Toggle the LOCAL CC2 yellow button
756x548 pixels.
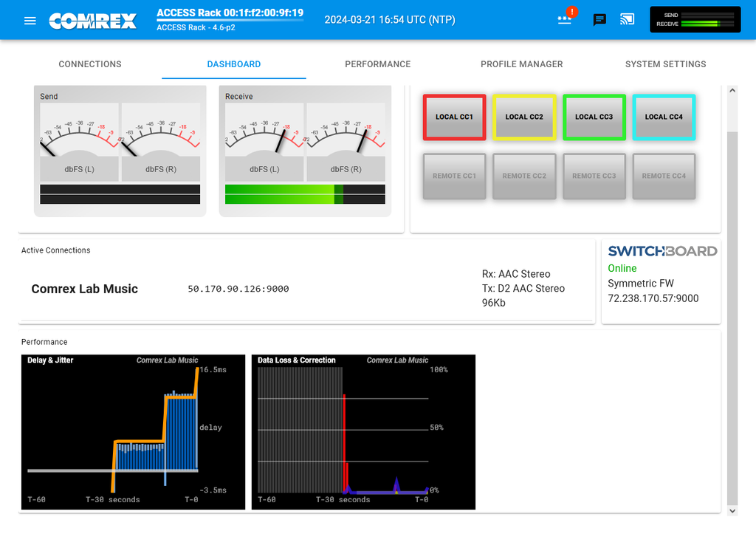click(524, 117)
